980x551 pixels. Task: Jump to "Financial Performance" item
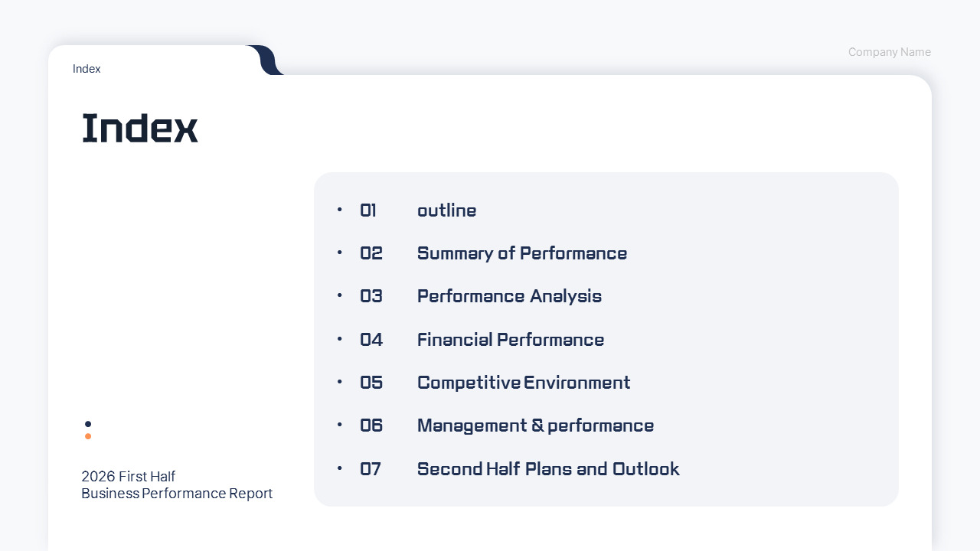(510, 340)
